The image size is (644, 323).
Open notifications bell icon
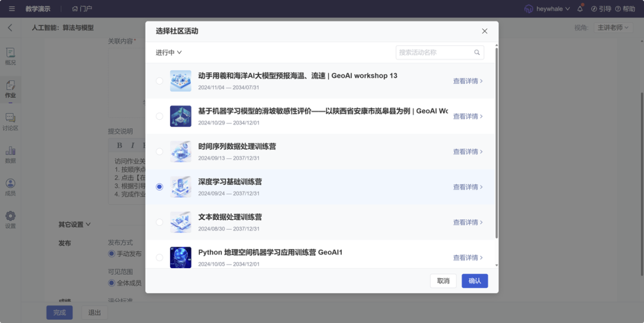point(580,8)
